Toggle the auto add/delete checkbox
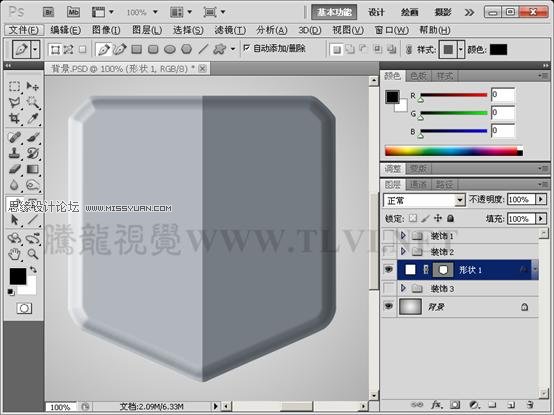Image resolution: width=554 pixels, height=415 pixels. 247,47
